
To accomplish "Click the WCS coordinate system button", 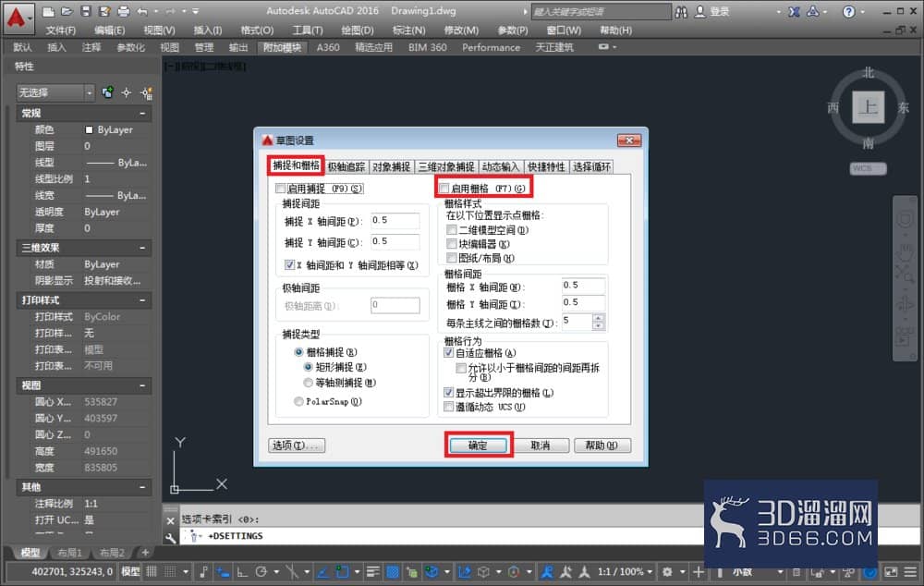I will coord(868,168).
